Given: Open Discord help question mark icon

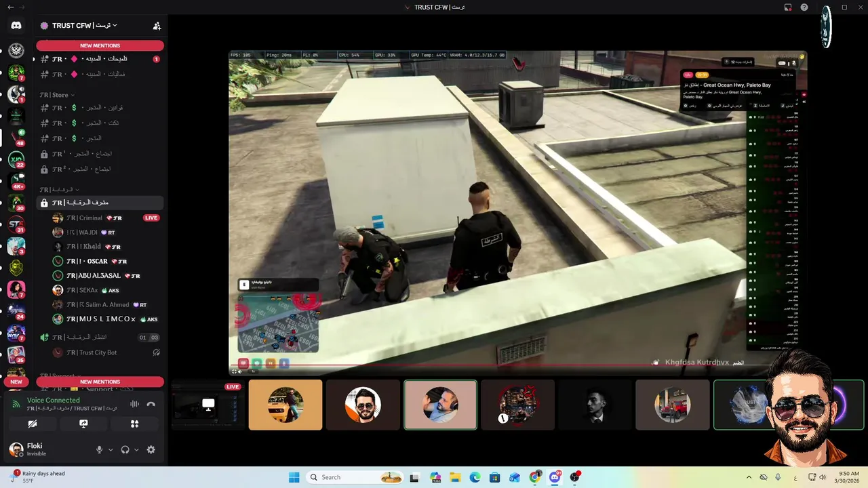Looking at the screenshot, I should (x=804, y=7).
